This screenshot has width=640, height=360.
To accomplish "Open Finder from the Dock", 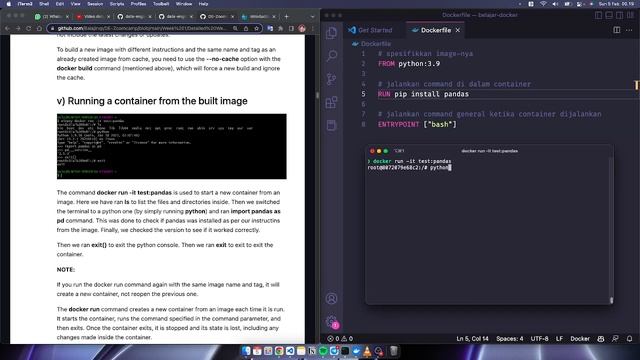I will tap(246, 351).
